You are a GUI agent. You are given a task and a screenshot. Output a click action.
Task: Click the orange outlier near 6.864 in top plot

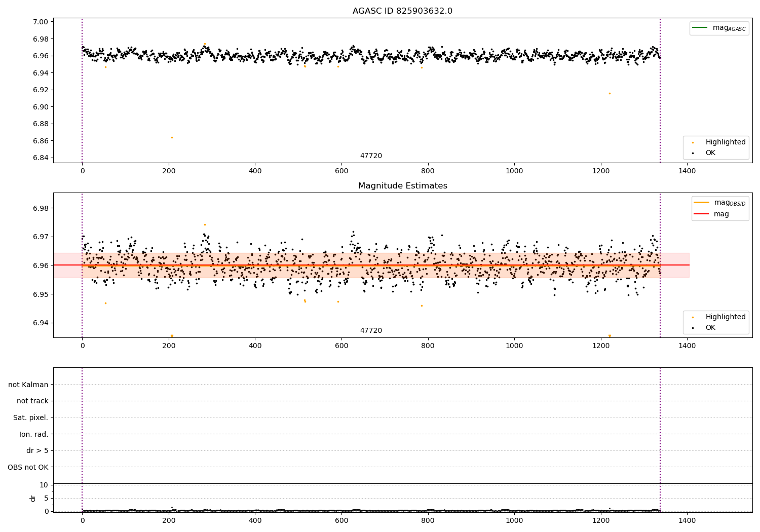172,137
